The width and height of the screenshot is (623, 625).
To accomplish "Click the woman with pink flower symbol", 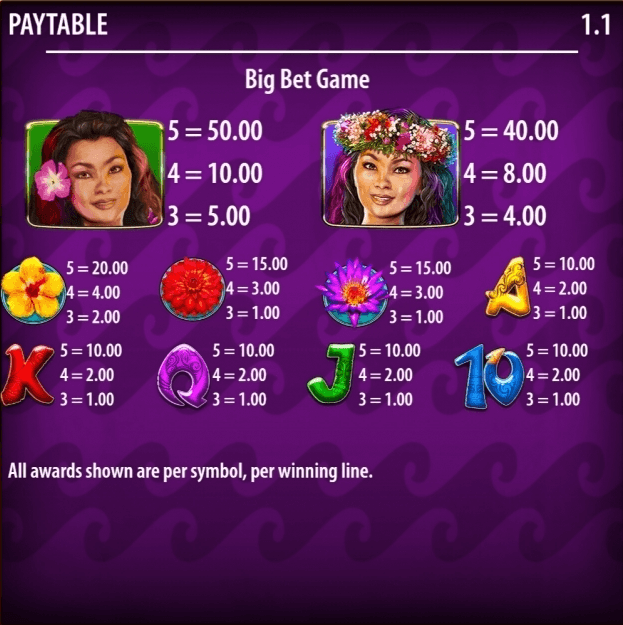I will click(x=95, y=170).
